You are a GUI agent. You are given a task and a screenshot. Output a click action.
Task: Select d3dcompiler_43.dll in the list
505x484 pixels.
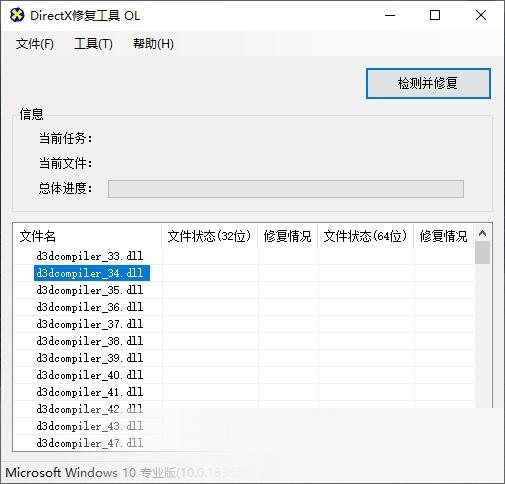[x=90, y=426]
